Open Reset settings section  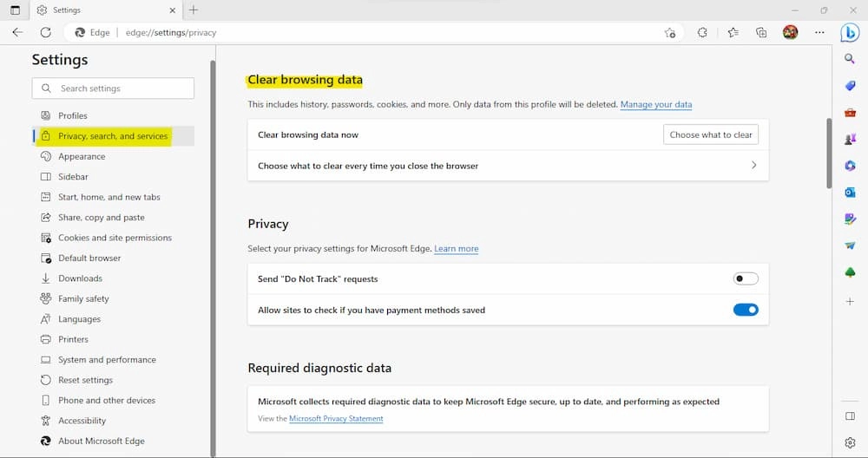114,380
